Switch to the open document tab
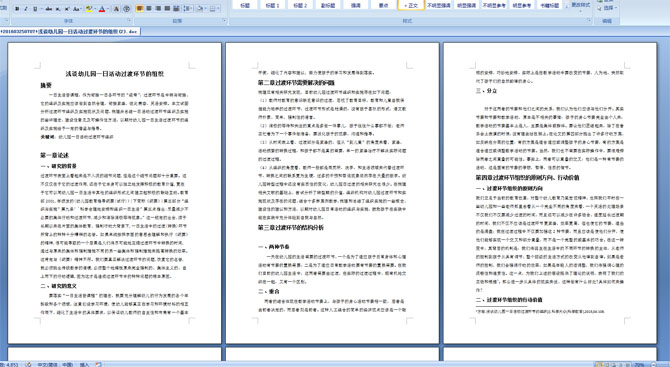 tap(70, 32)
